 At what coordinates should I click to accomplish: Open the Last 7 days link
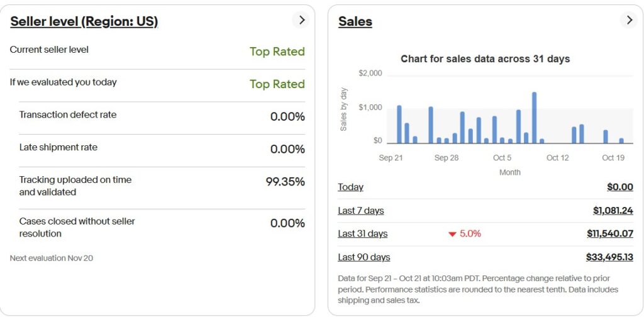coord(360,211)
